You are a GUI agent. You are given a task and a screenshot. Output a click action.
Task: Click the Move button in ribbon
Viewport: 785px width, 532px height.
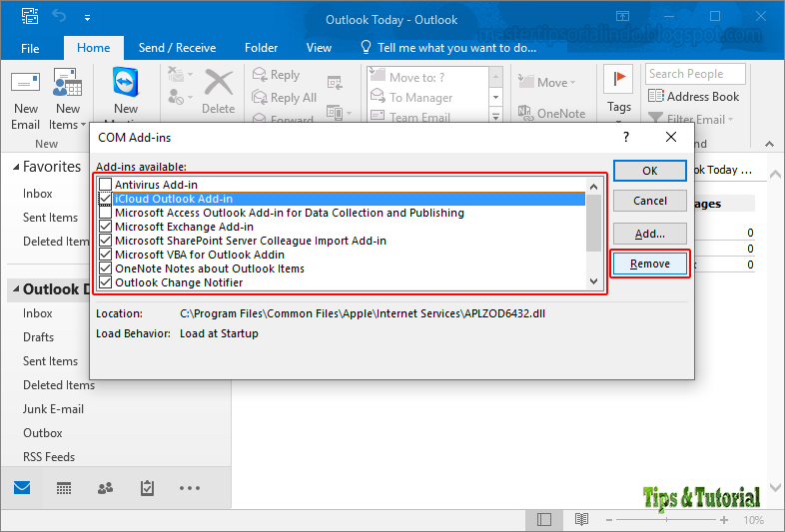[546, 82]
